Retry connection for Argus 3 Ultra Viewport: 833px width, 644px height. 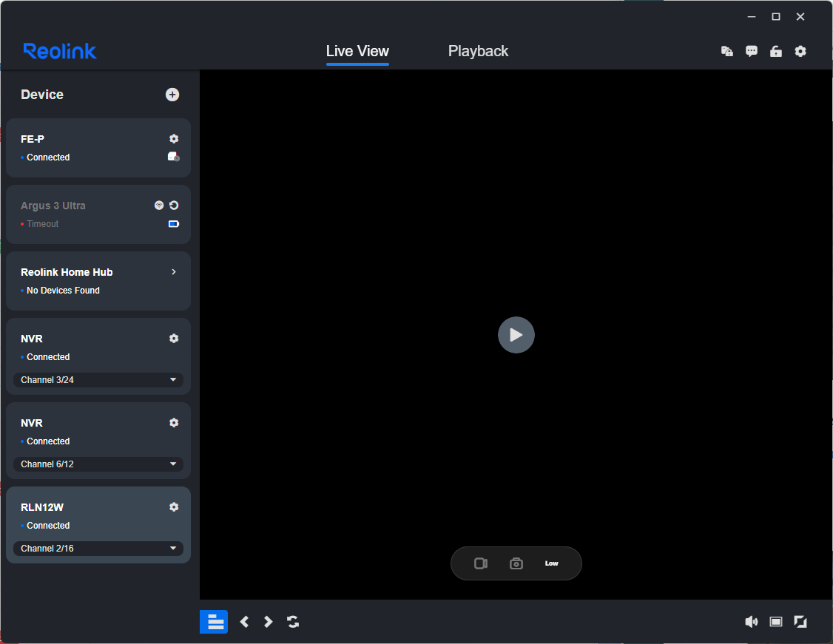(174, 206)
